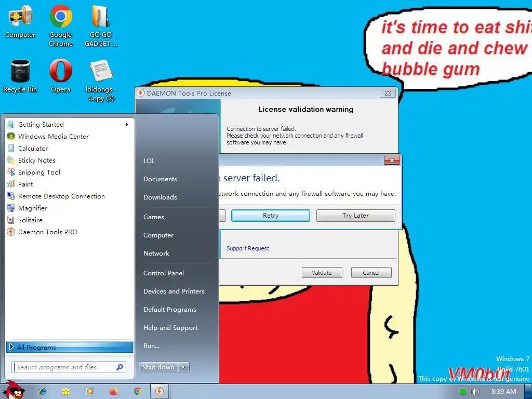Open the Computer desktop icon
The image size is (532, 399).
pos(20,21)
